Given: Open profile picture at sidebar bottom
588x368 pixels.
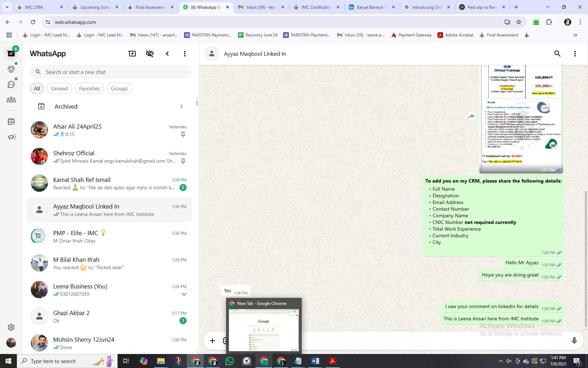Looking at the screenshot, I should (11, 343).
